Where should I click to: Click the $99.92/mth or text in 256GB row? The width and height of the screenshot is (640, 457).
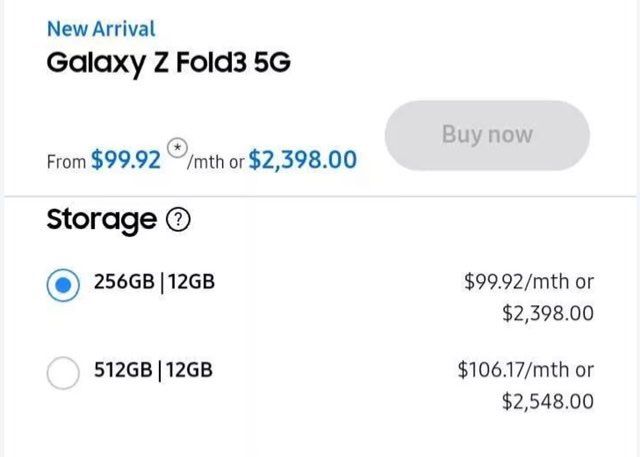pyautogui.click(x=529, y=282)
